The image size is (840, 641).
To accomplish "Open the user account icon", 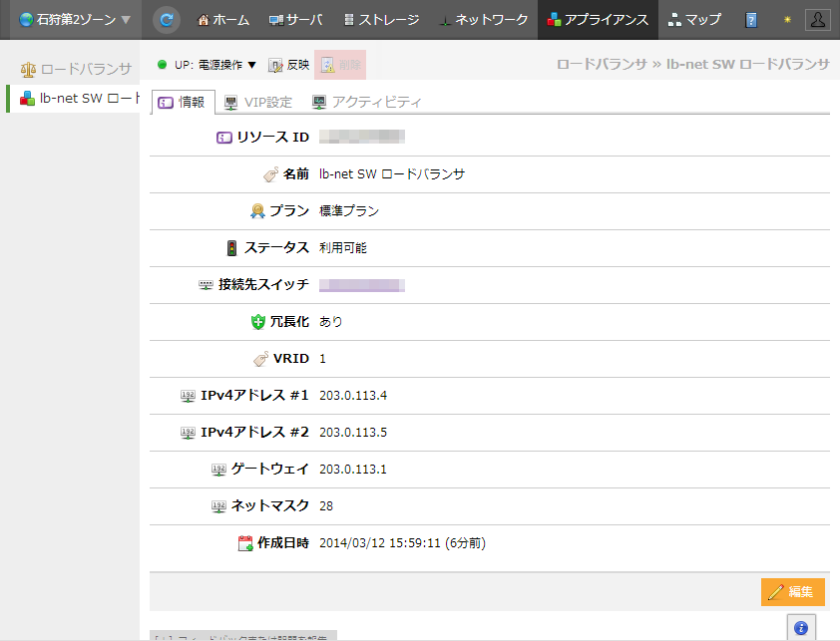I will 816,20.
